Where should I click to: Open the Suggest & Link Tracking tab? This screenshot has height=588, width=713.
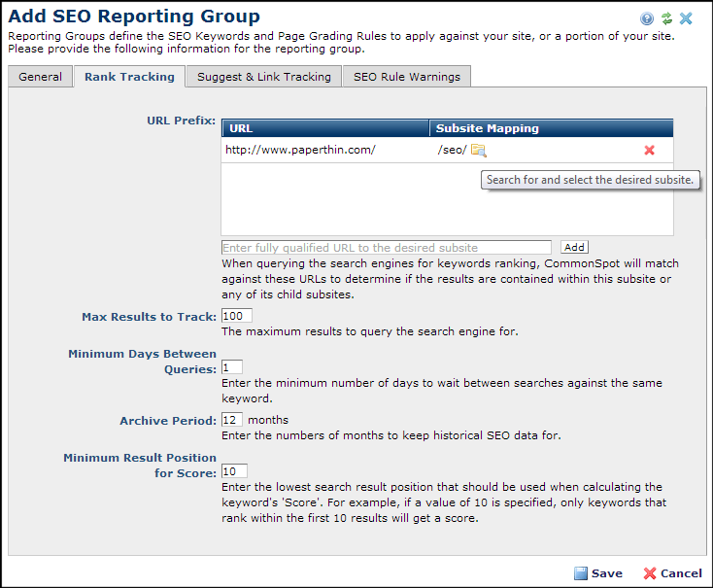coord(263,77)
